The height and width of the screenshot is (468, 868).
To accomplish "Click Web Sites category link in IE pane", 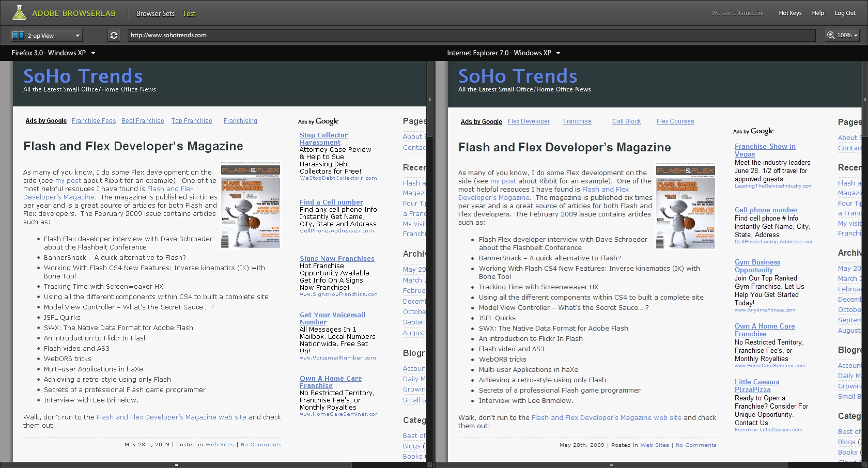I will 655,445.
